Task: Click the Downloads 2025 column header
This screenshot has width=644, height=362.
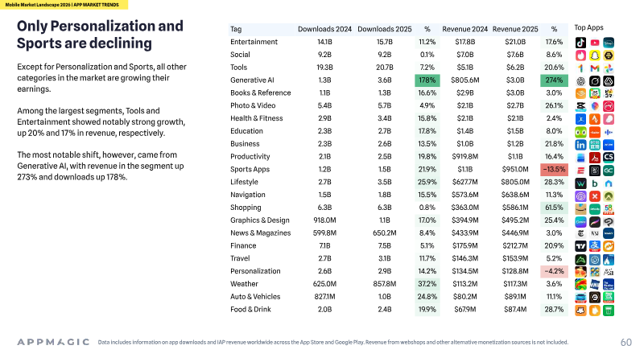Action: (385, 29)
